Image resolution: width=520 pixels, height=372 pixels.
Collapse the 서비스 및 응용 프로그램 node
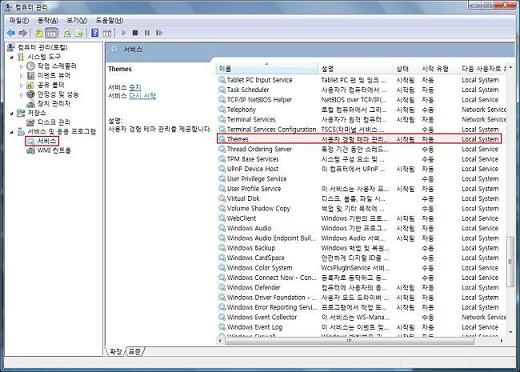point(12,132)
